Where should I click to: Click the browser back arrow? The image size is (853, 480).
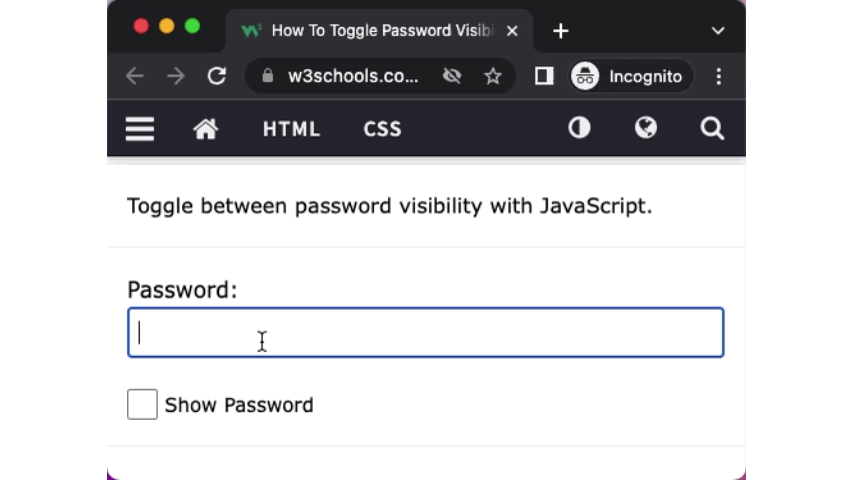[x=135, y=76]
